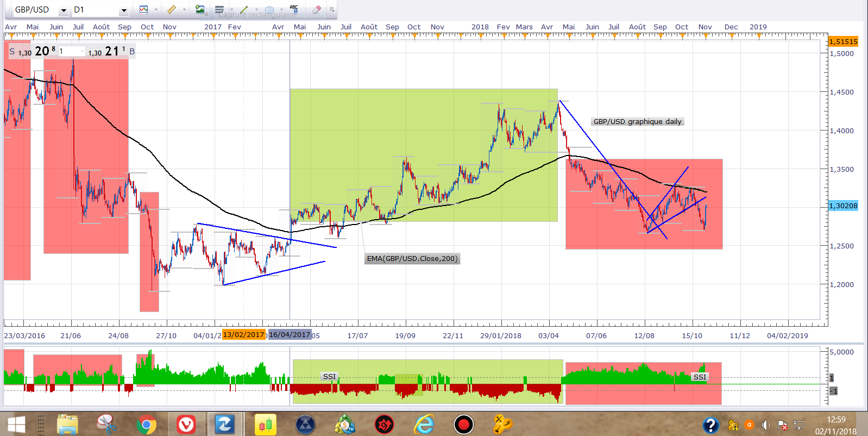Click the B buy price button
This screenshot has height=436, width=868.
[x=131, y=52]
